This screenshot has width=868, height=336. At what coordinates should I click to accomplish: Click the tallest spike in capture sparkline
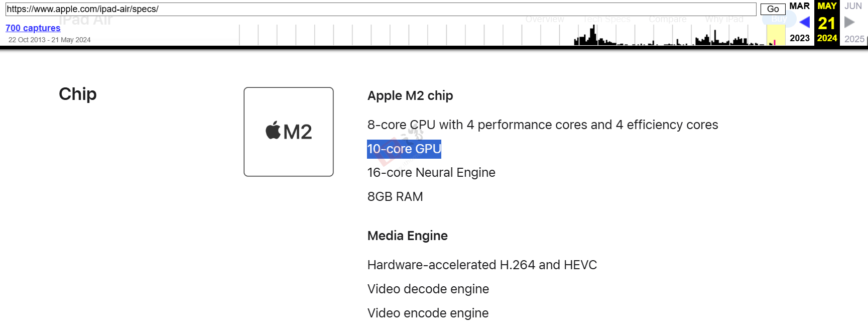(593, 35)
